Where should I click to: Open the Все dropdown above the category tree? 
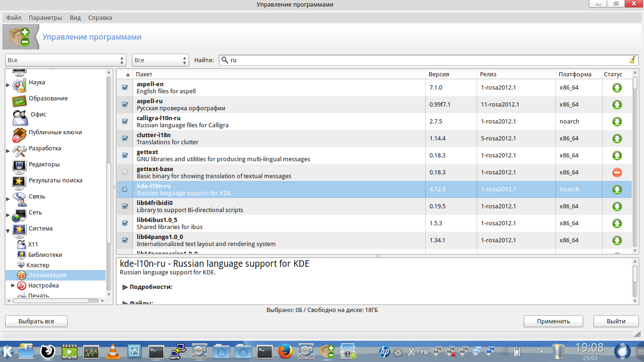(66, 60)
